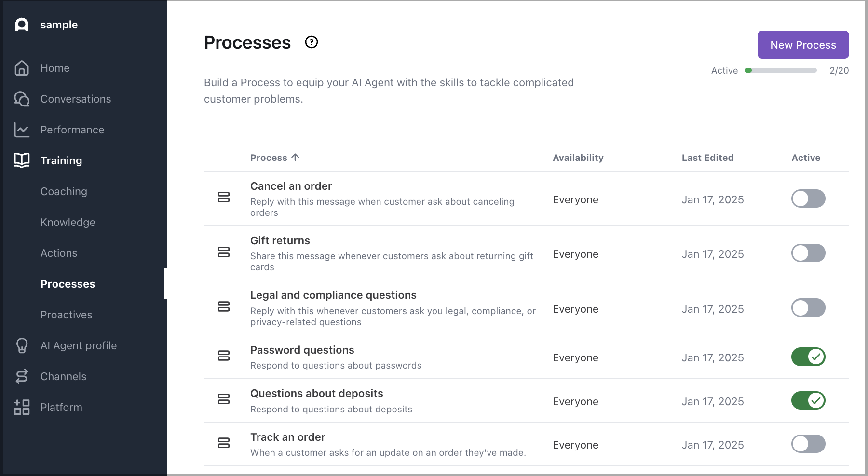Open the Channels section

click(x=63, y=376)
